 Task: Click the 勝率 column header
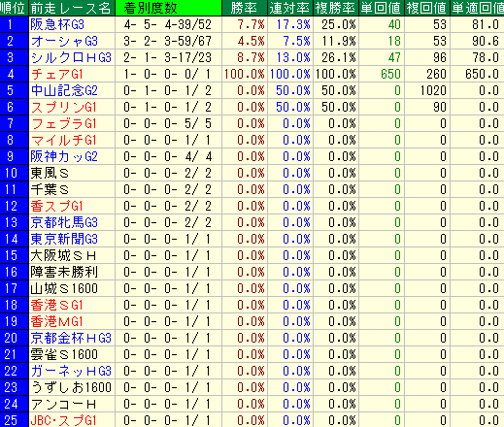[x=245, y=8]
